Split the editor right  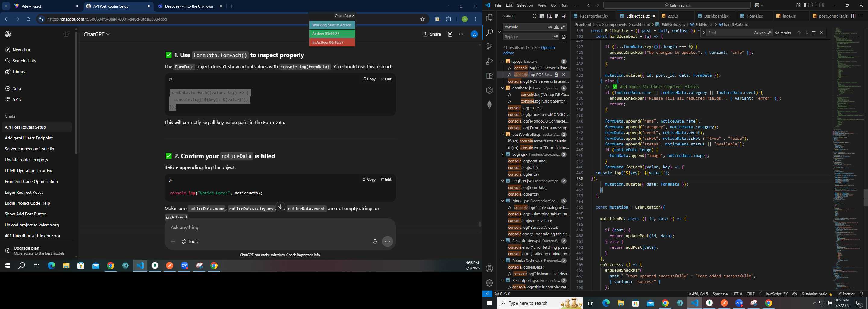[x=853, y=16]
